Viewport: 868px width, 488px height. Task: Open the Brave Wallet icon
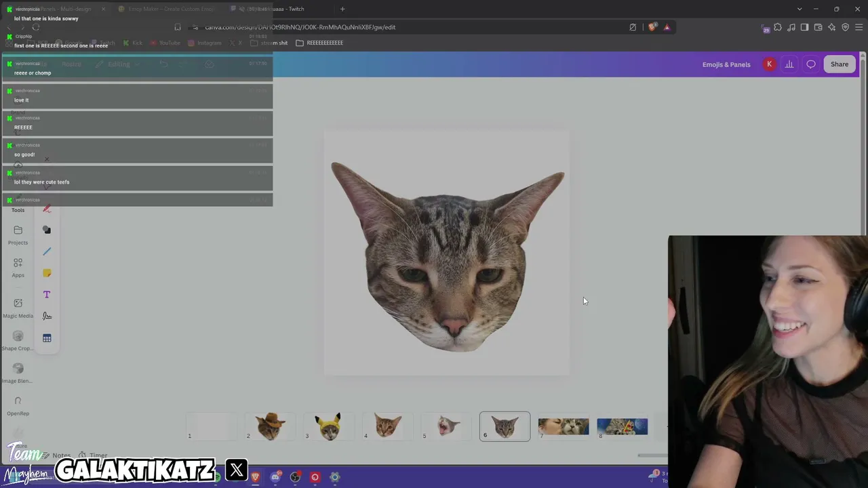818,27
